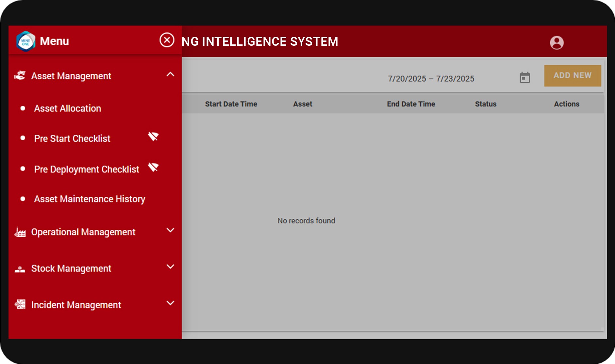Expand the Operational Management chevron
The width and height of the screenshot is (615, 364).
(170, 230)
